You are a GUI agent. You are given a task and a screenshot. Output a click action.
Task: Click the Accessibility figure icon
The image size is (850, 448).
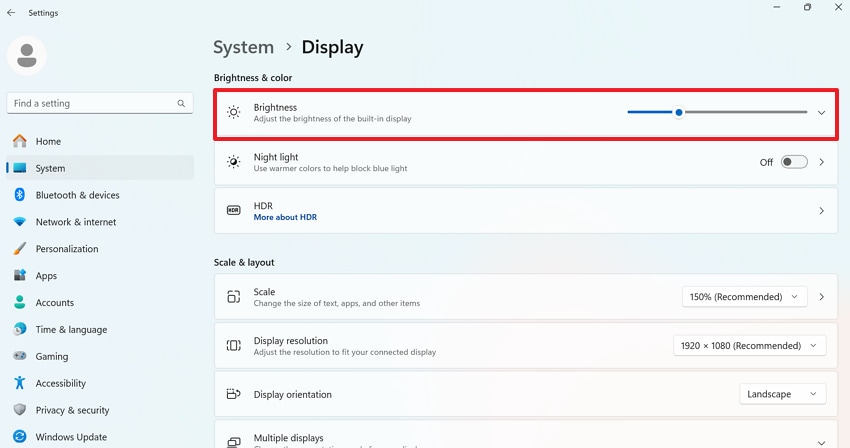pyautogui.click(x=20, y=383)
